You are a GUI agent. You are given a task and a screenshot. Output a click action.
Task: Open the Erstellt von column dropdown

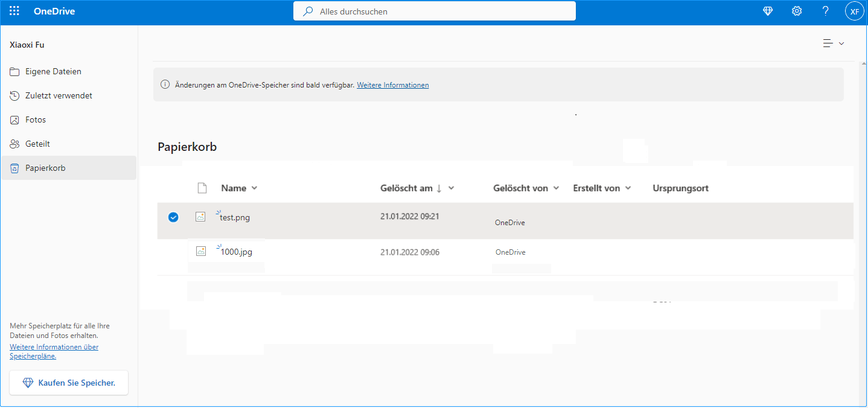pyautogui.click(x=602, y=188)
